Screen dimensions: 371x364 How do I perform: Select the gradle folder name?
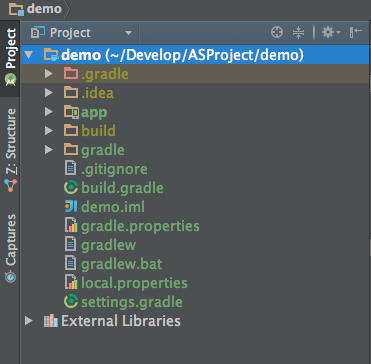[103, 150]
